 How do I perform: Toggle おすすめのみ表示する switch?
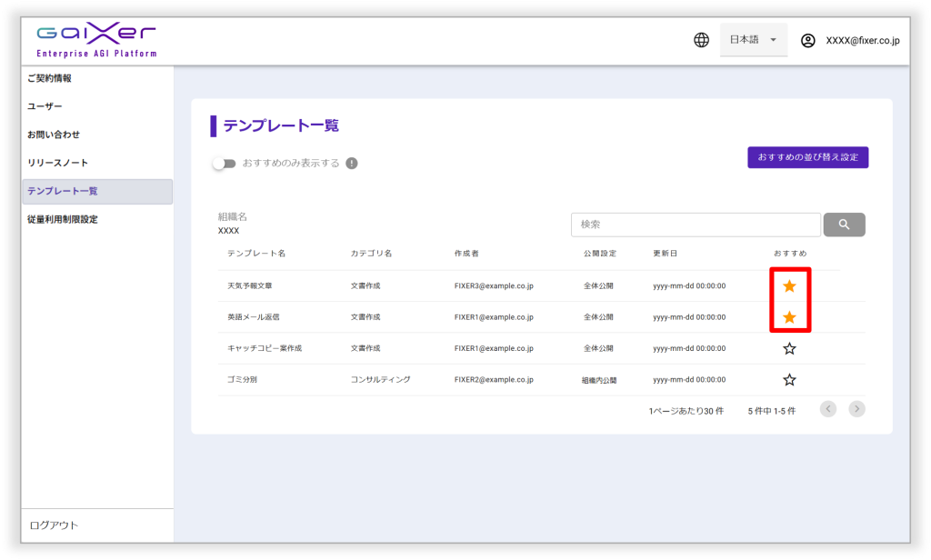coord(223,164)
